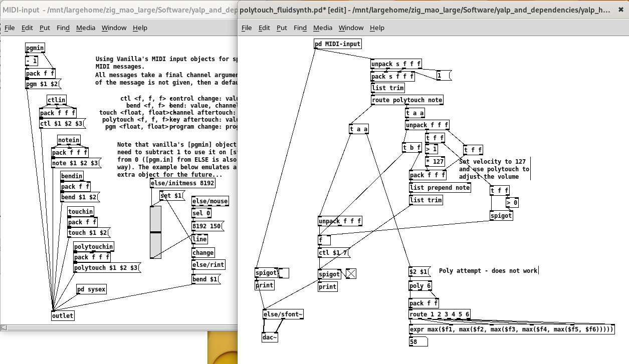The image size is (629, 364).
Task: Select the dac~ audio output object
Action: click(x=269, y=337)
